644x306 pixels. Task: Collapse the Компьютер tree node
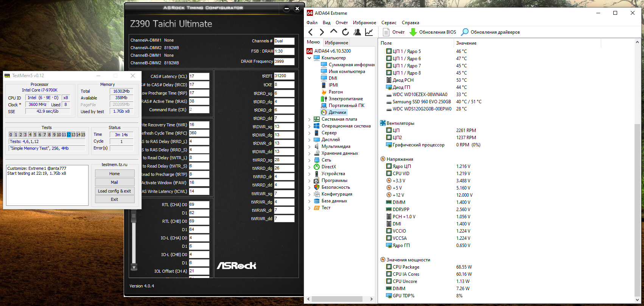310,58
